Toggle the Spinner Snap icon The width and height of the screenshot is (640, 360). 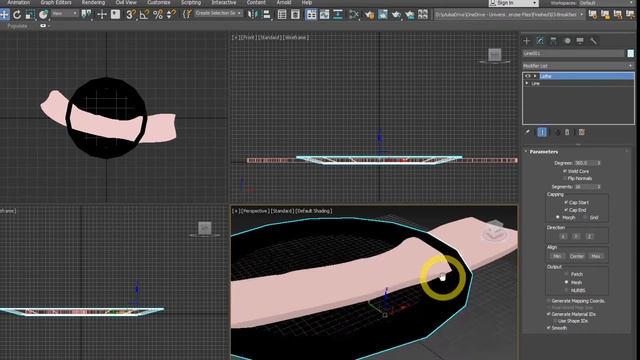[171, 15]
